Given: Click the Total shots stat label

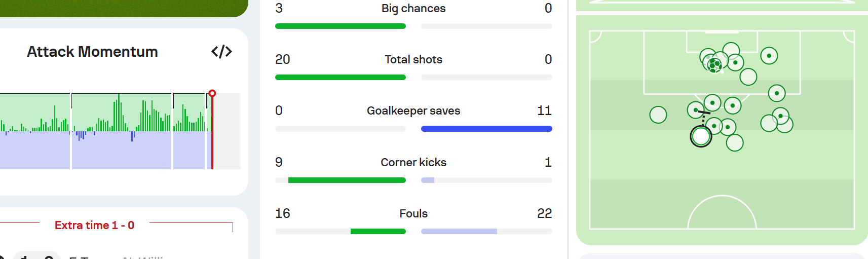Looking at the screenshot, I should 413,59.
